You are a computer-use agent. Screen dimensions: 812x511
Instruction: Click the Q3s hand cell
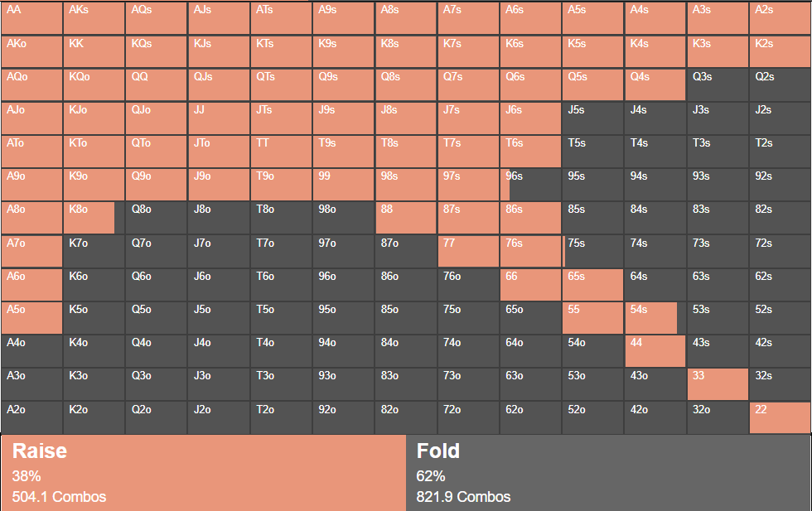point(718,84)
